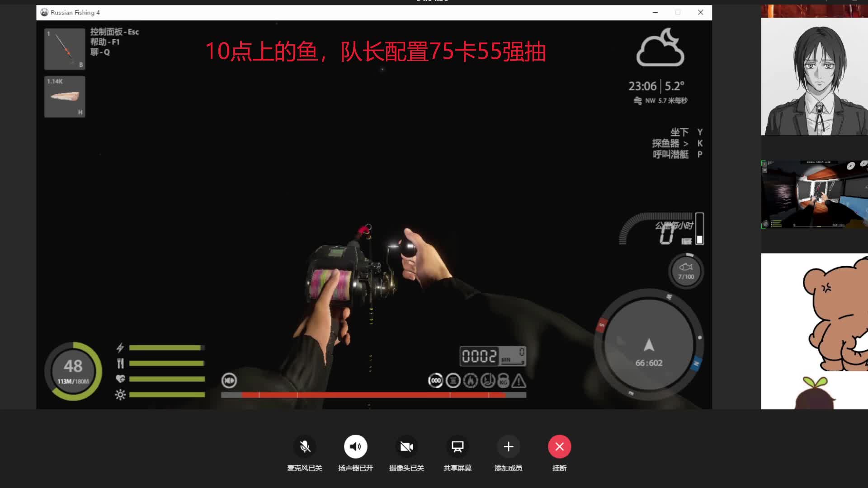868x488 pixels.
Task: Click the red fishing line tension bar
Action: pyautogui.click(x=373, y=394)
